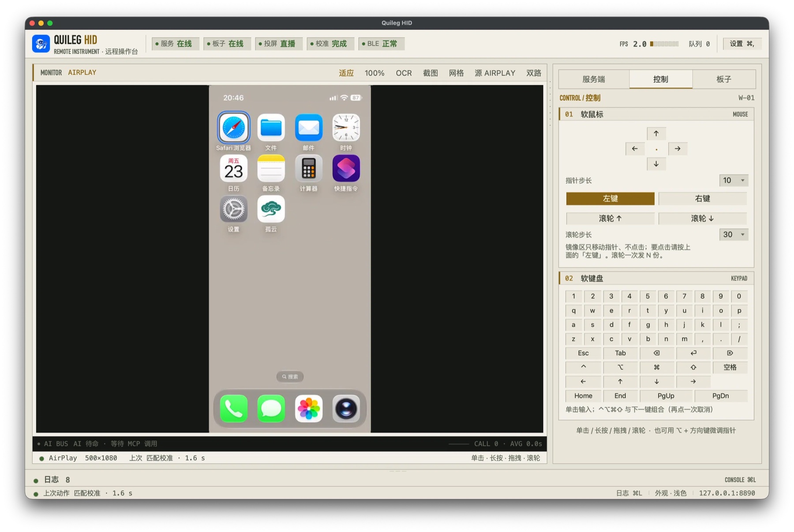794x532 pixels.
Task: Open the Photos icon in dock
Action: 308,409
